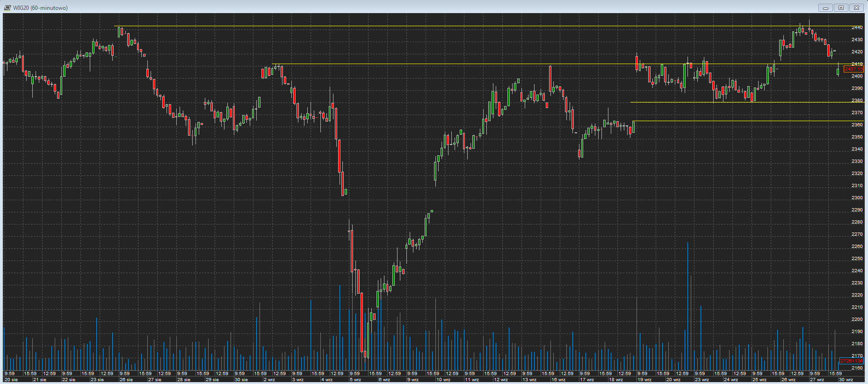Select the yellow horizontal line at 2380 level

point(747,102)
